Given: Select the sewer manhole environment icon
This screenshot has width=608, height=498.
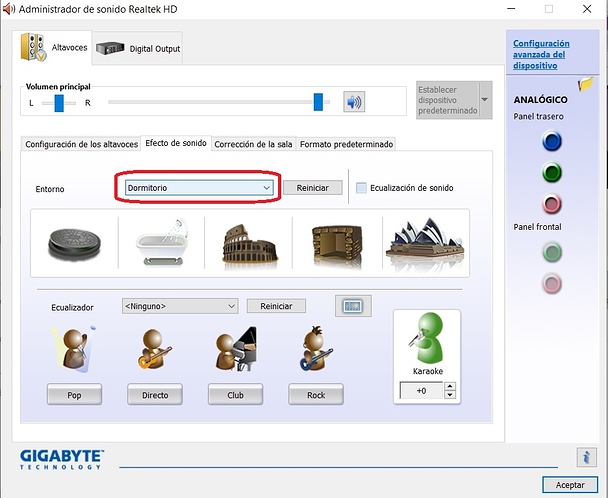Looking at the screenshot, I should (x=74, y=244).
